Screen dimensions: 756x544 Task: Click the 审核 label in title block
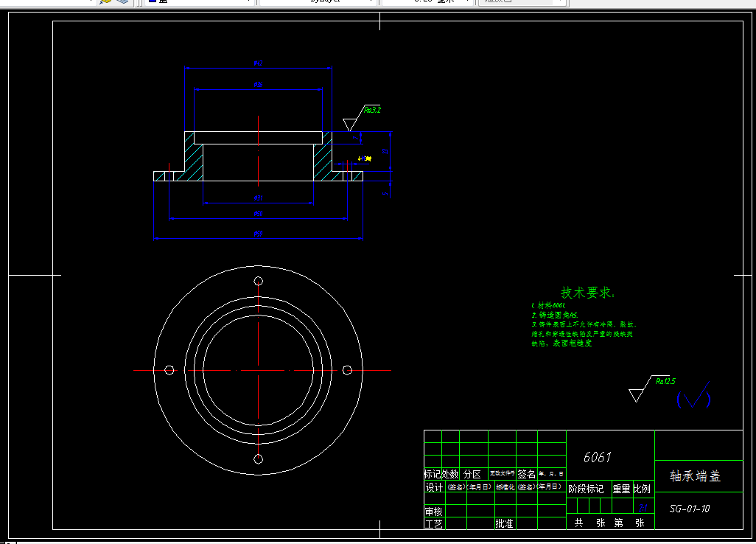coord(434,512)
